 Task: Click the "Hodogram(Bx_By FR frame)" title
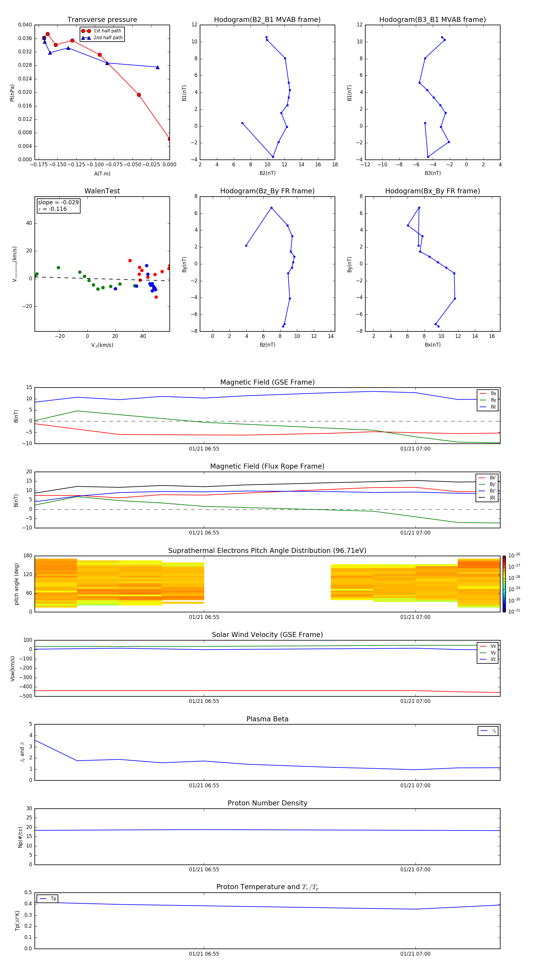[432, 191]
